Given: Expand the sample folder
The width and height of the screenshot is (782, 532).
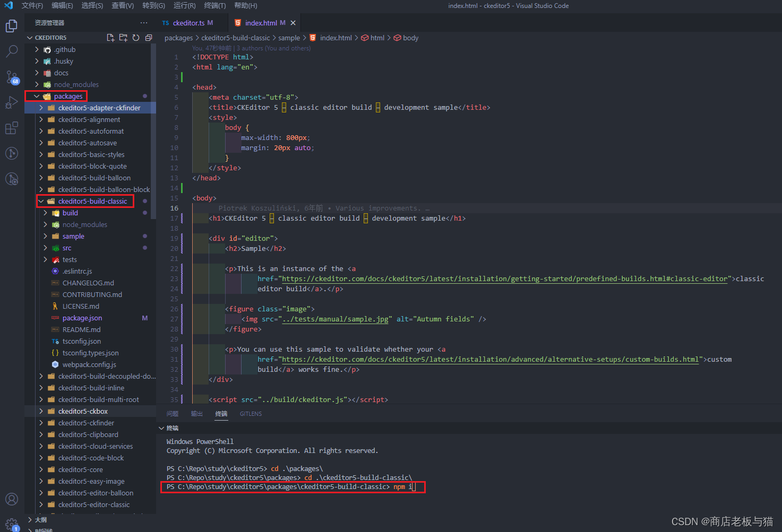Looking at the screenshot, I should (46, 236).
